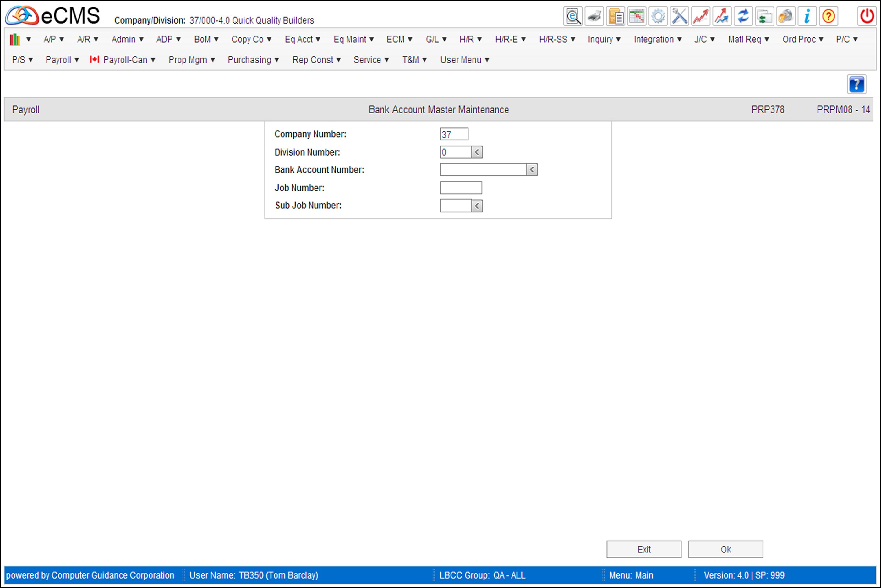Expand the User Menu menu

click(464, 60)
